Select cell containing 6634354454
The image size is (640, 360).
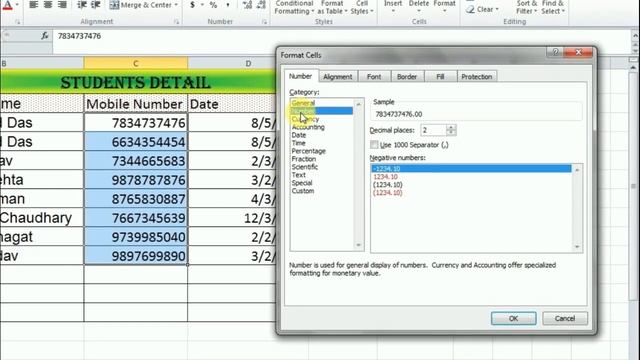point(136,142)
